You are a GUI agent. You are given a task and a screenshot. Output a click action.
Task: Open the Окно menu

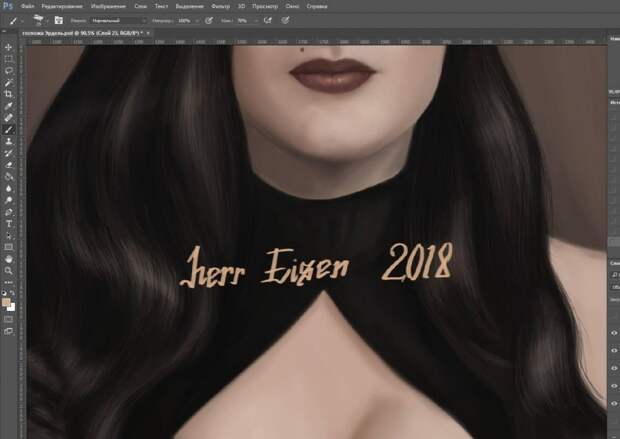pyautogui.click(x=292, y=6)
